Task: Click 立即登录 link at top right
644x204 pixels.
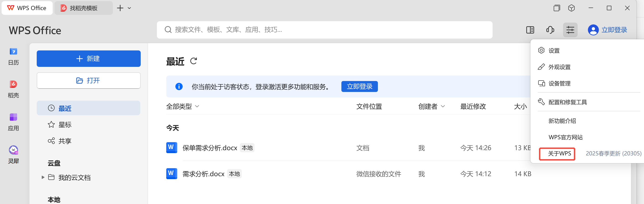Action: (614, 30)
